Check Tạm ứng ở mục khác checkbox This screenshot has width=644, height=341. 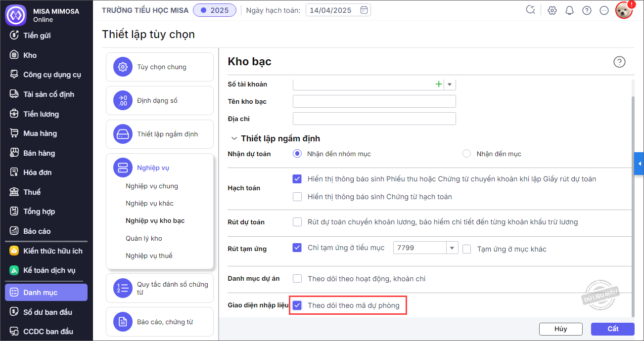pyautogui.click(x=466, y=249)
